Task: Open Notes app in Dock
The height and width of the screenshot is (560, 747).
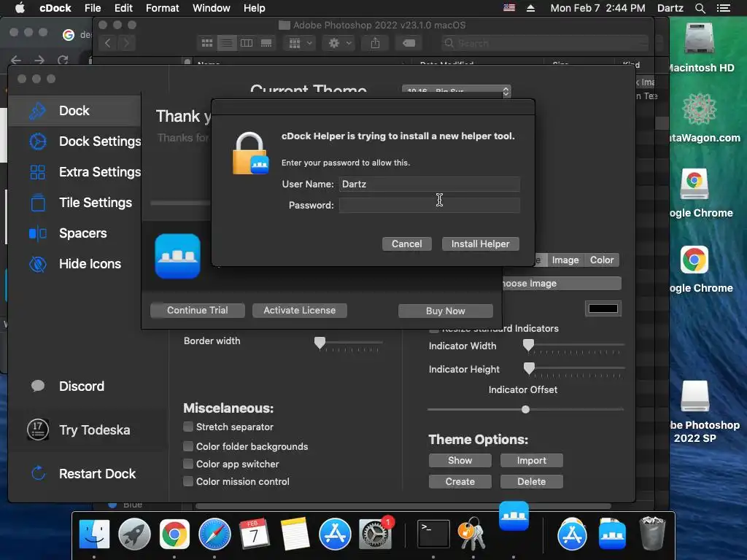Action: [295, 534]
